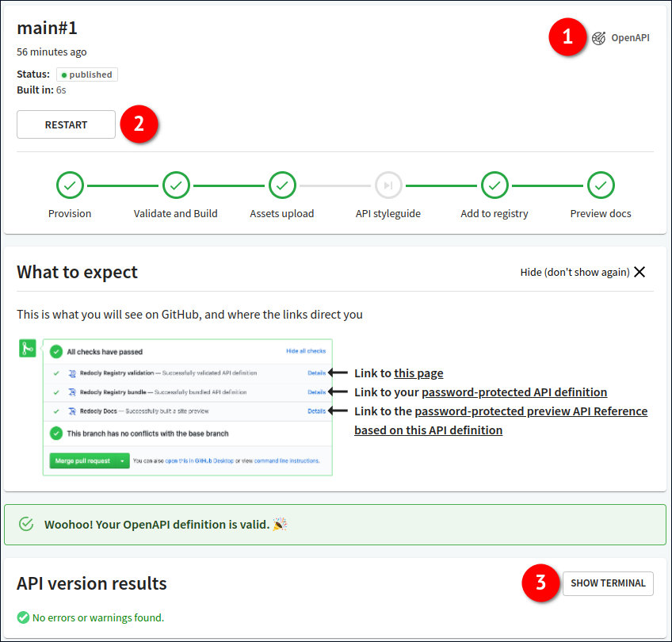Screen dimensions: 672x642
Task: Click the 'Built in: 6s' text
Action: click(41, 90)
